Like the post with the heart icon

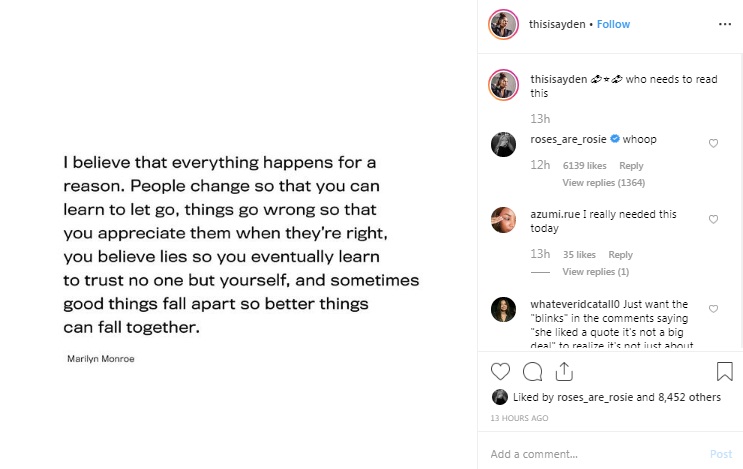[501, 372]
